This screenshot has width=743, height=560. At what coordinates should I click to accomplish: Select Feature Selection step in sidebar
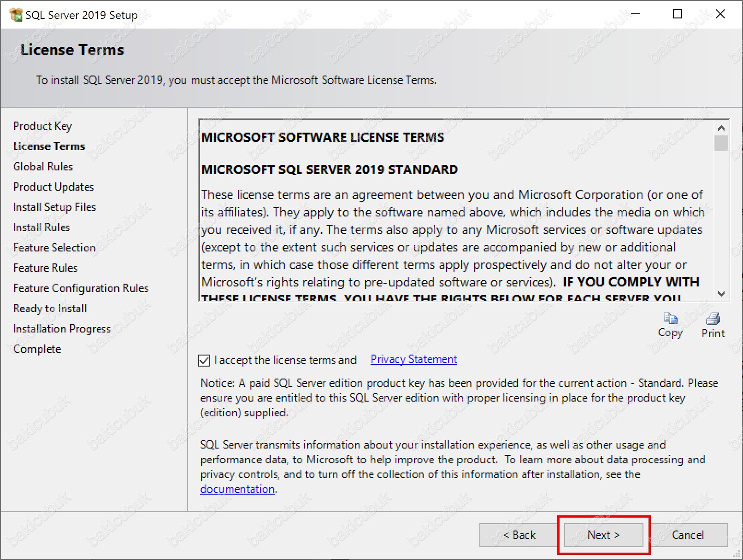click(54, 248)
